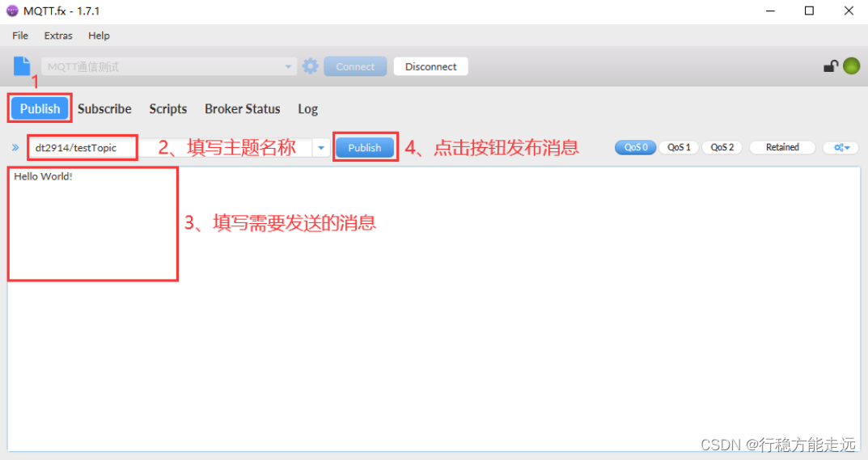
Task: Switch to the Publish tab
Action: pyautogui.click(x=40, y=108)
